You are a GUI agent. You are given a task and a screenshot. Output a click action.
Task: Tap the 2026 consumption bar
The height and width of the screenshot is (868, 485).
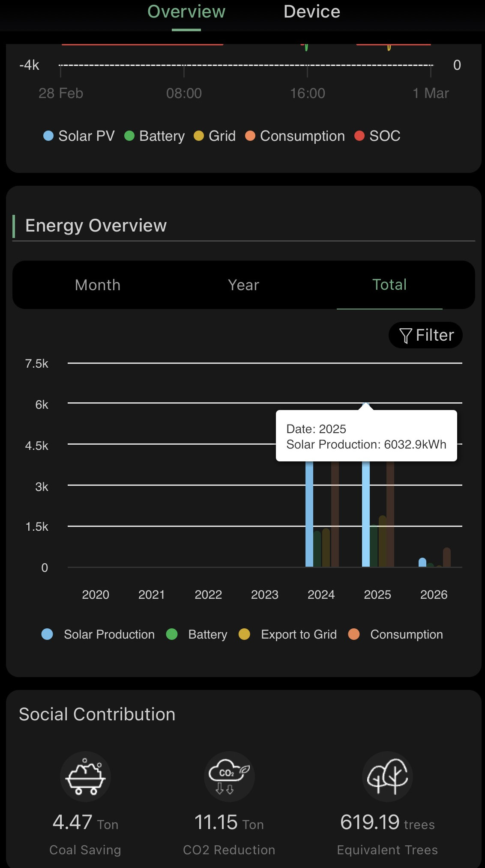447,557
